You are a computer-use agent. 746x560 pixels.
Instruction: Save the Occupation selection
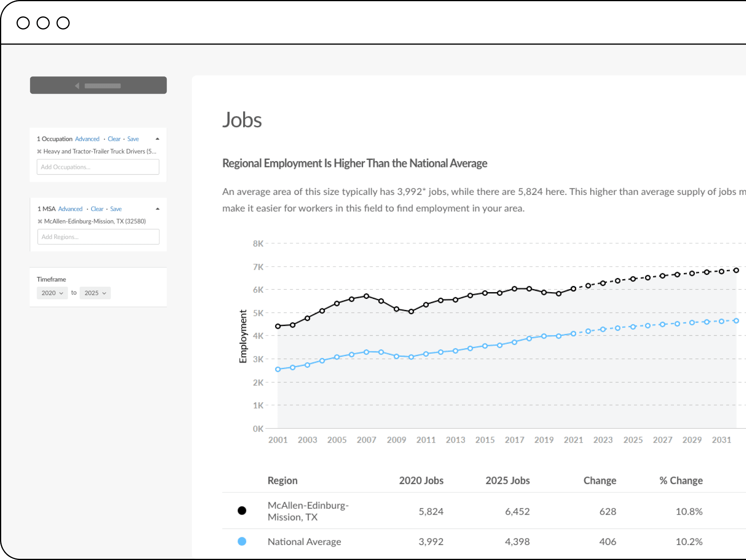[x=133, y=139]
